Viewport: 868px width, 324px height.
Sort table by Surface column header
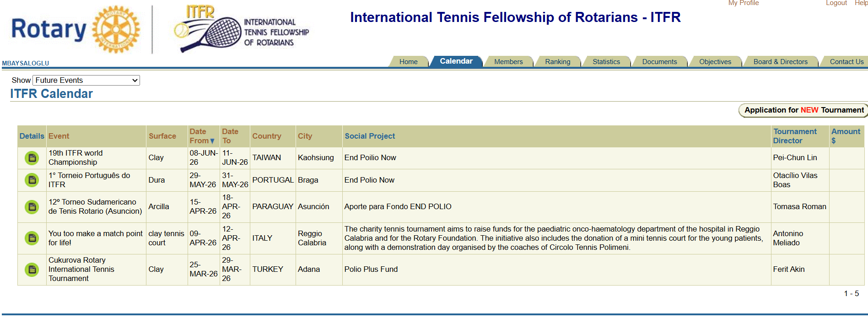[x=162, y=136]
